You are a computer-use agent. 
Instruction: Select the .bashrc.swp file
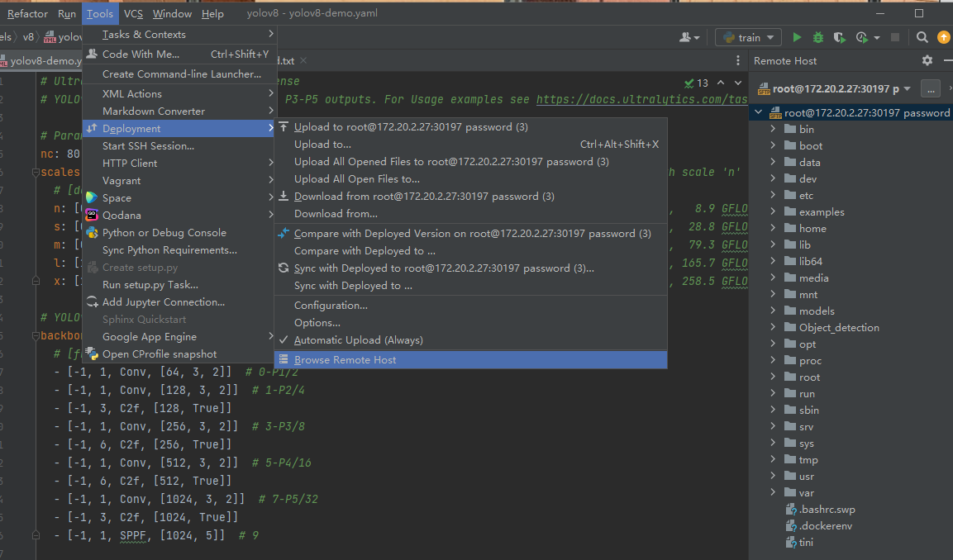pyautogui.click(x=827, y=510)
